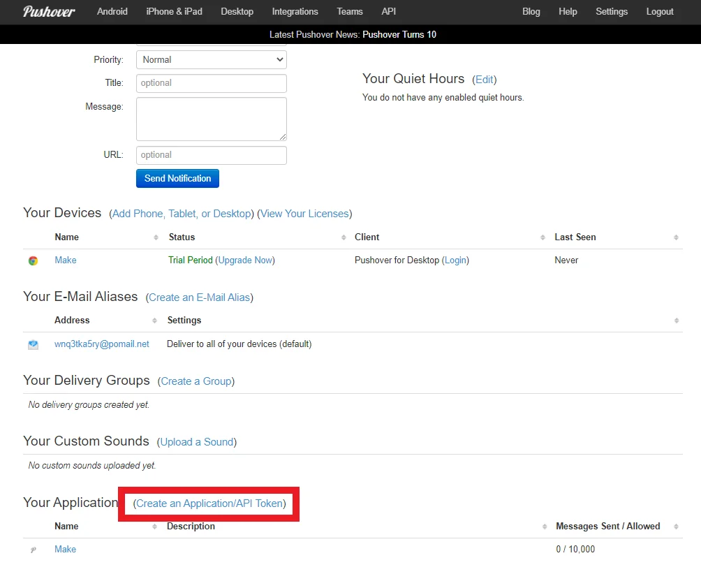Click the email envelope icon beside alias

click(33, 345)
